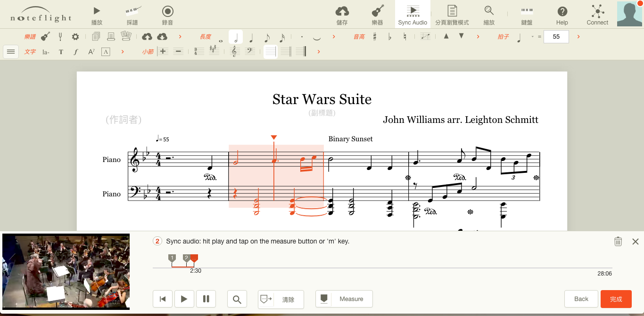The height and width of the screenshot is (316, 644).
Task: Expand more 樂譜 score tools chevron
Action: point(180,37)
